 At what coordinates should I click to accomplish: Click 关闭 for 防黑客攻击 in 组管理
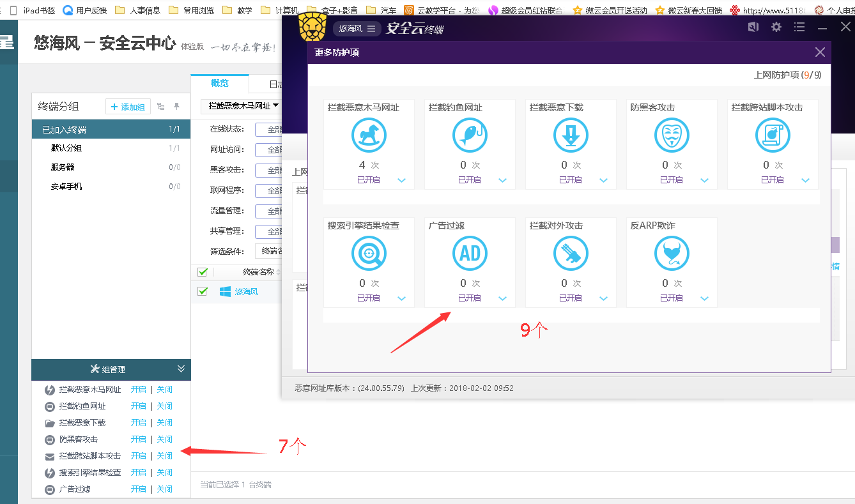(165, 439)
